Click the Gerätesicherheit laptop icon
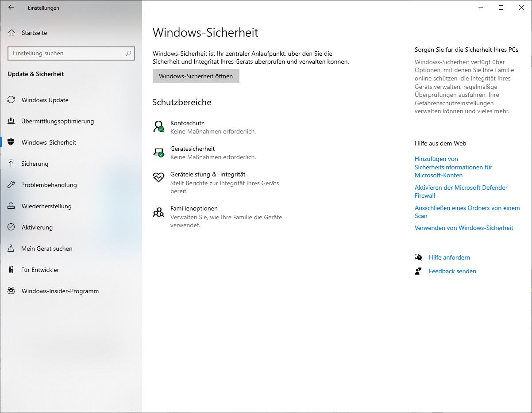The width and height of the screenshot is (532, 413). coord(158,153)
